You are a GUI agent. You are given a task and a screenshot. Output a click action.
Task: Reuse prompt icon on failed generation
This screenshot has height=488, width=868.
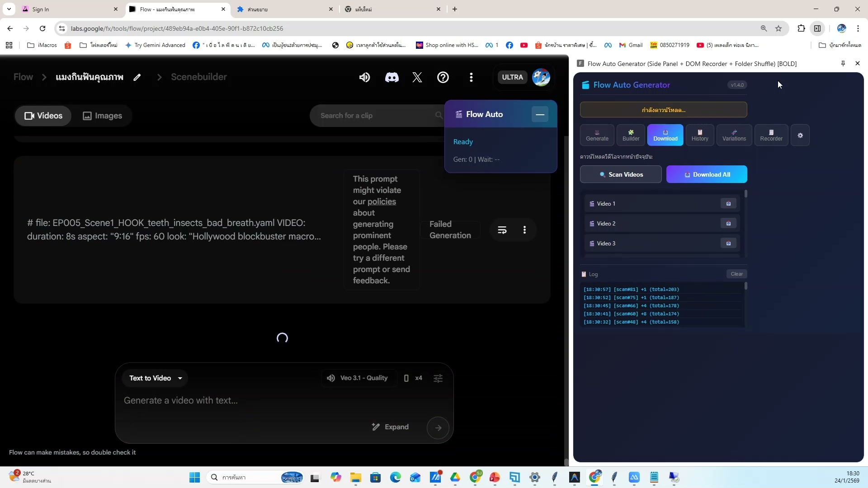click(x=502, y=230)
